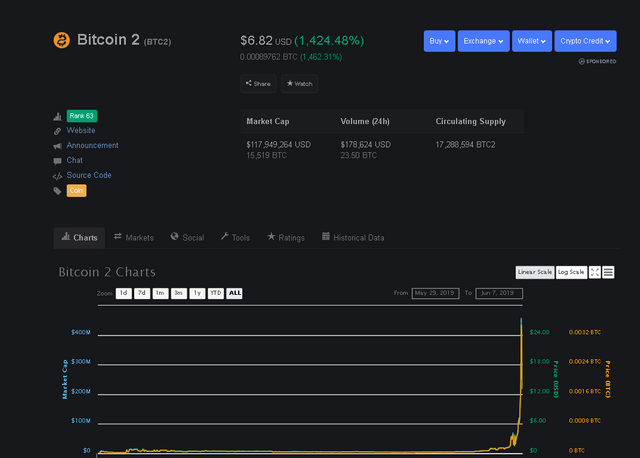This screenshot has width=640, height=458.
Task: Click the From date field May 29, 2019
Action: coord(435,293)
